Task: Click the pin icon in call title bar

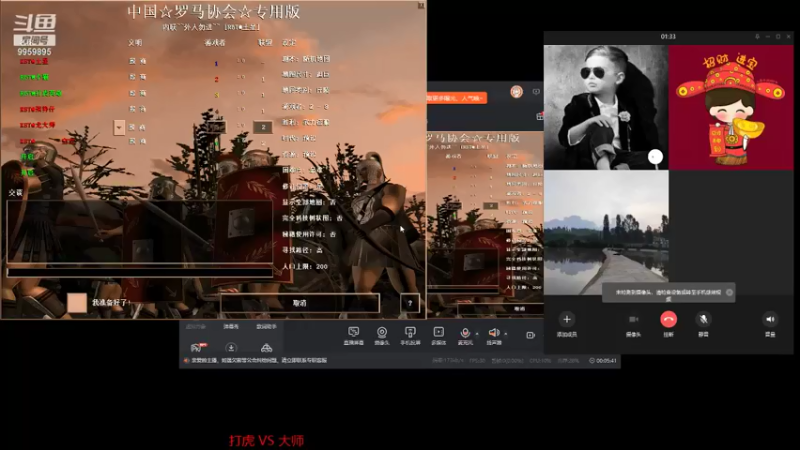Action: pos(757,37)
